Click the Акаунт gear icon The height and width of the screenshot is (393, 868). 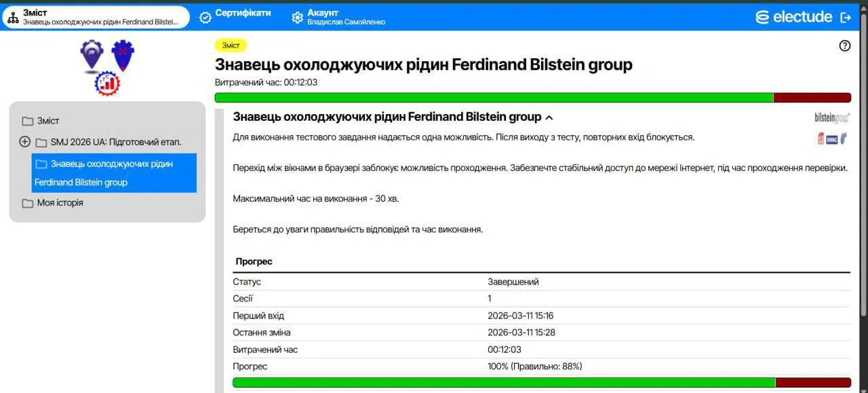coord(297,18)
